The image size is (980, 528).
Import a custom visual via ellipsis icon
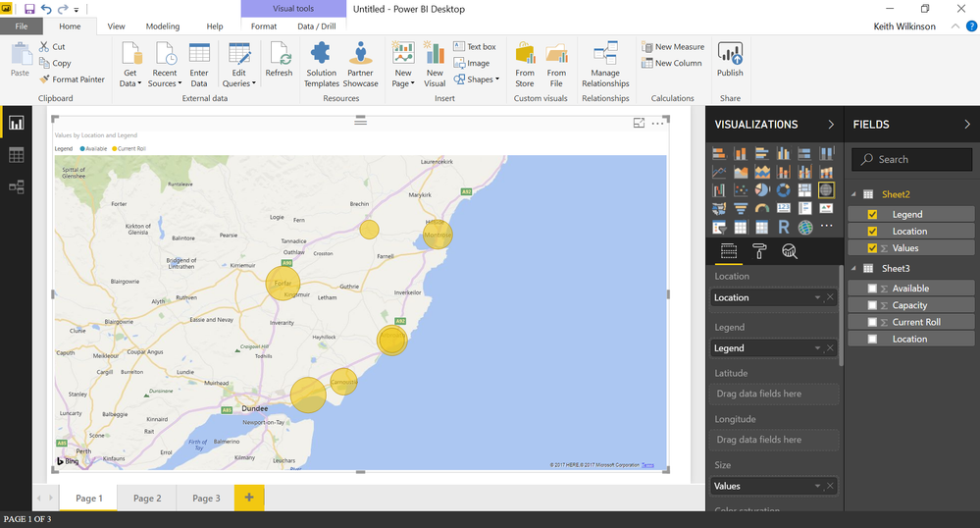(x=826, y=226)
